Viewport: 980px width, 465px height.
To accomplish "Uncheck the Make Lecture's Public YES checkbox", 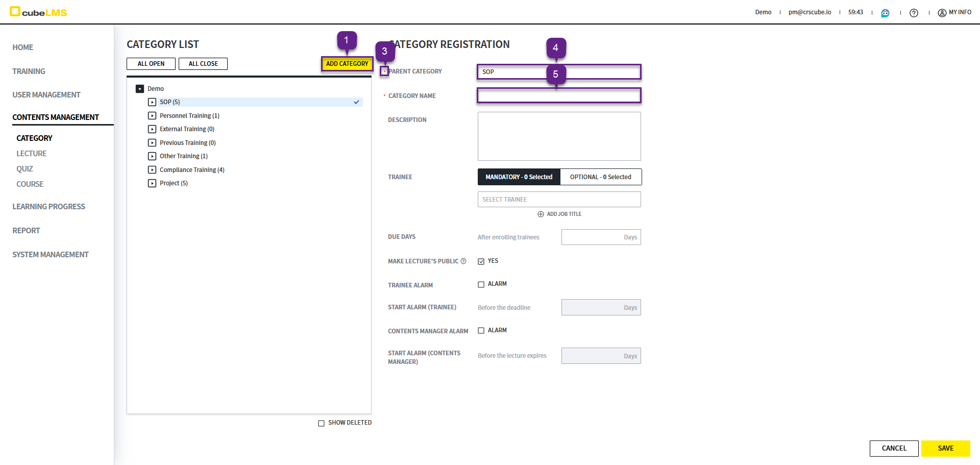I will click(x=481, y=261).
